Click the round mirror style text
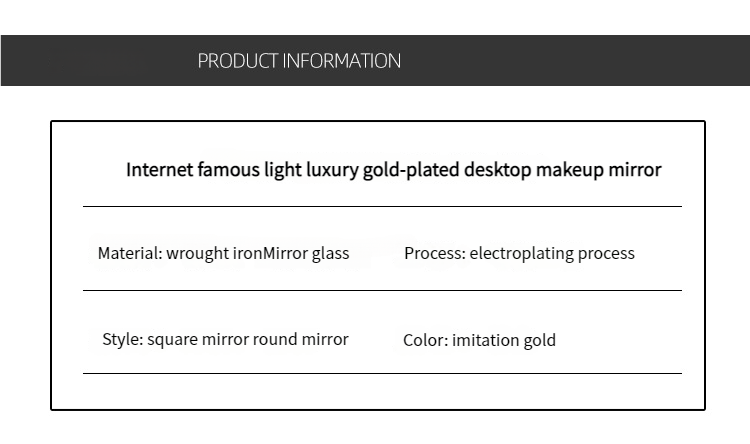This screenshot has width=750, height=444. pyautogui.click(x=300, y=339)
